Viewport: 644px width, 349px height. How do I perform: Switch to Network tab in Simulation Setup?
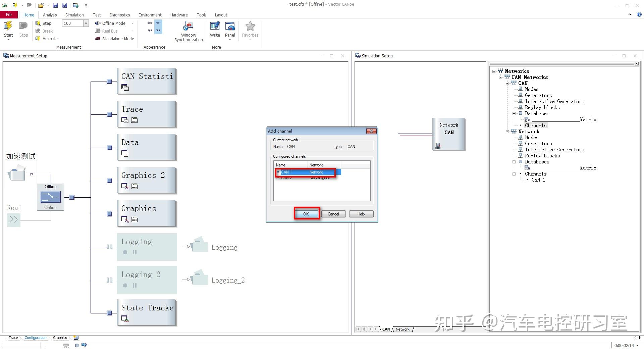[x=402, y=329]
